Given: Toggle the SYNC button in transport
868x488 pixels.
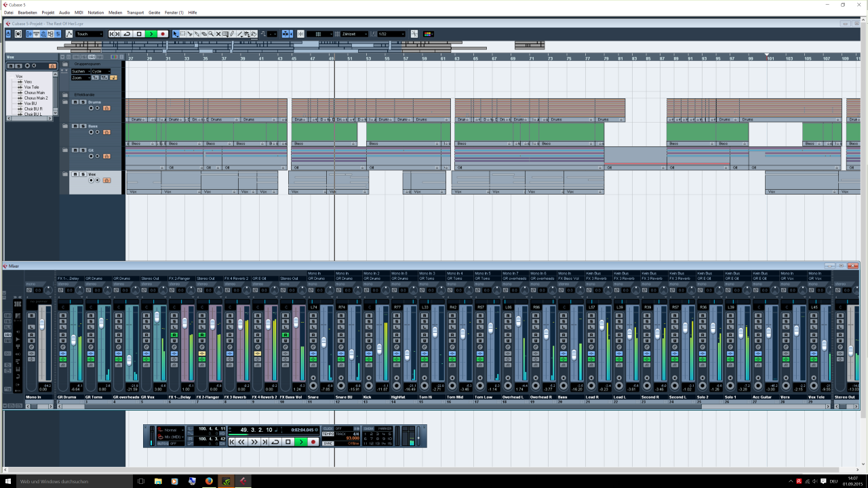Looking at the screenshot, I should [328, 443].
